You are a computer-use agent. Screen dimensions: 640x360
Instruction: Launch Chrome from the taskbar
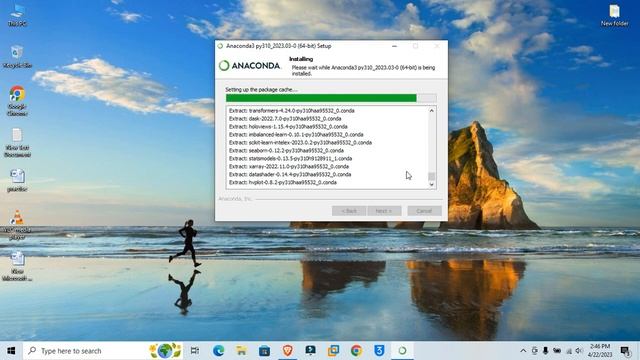[356, 351]
